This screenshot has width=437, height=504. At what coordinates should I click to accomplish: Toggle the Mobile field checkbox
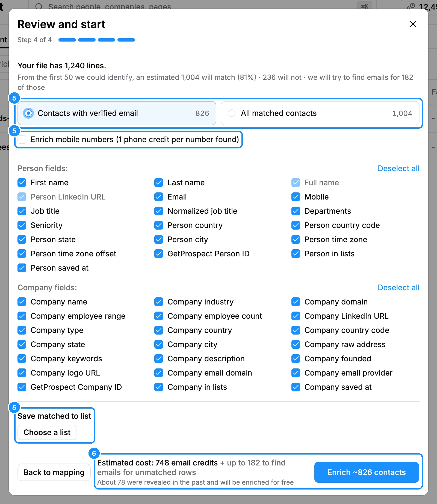[x=296, y=197]
